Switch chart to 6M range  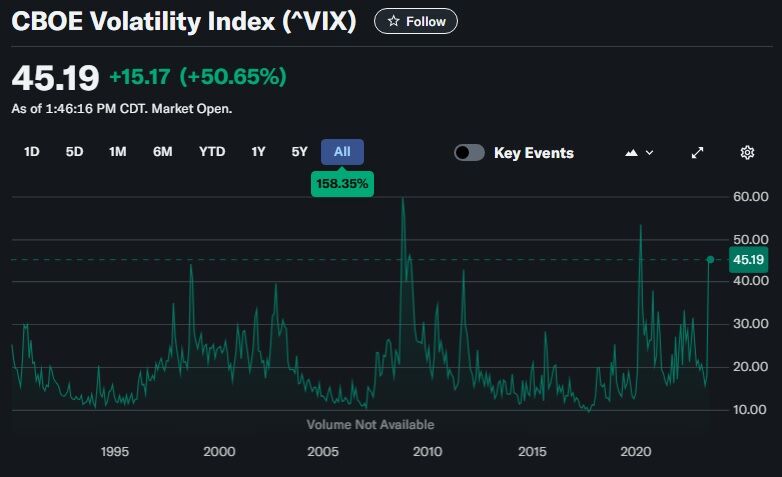(163, 152)
